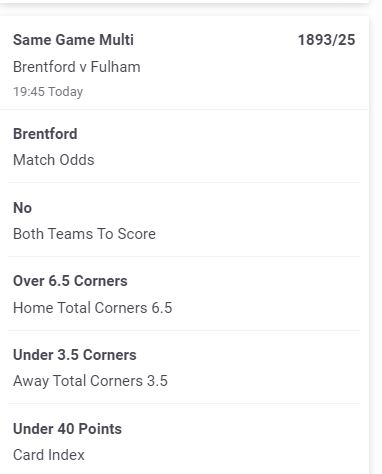Screen dimensions: 382x474
Task: Select the No selection for BTTS
Action: coord(22,208)
